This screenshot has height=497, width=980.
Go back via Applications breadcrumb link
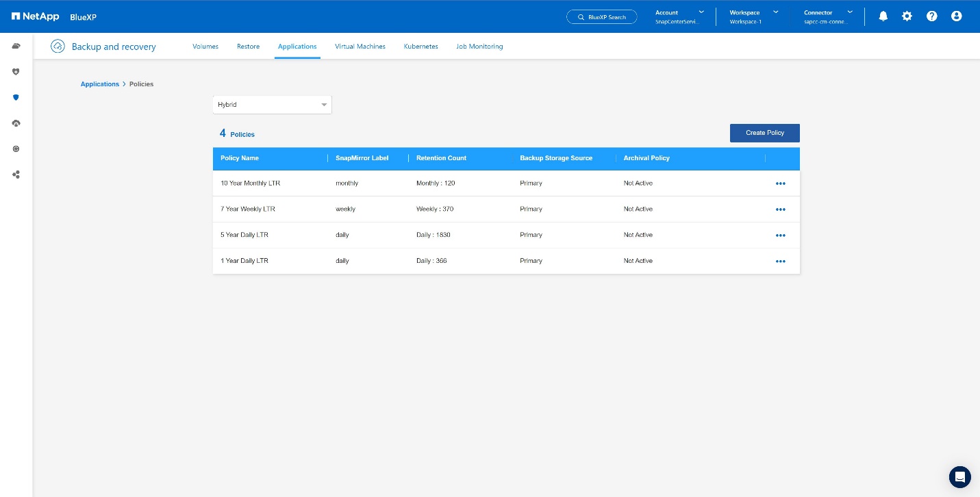click(100, 84)
